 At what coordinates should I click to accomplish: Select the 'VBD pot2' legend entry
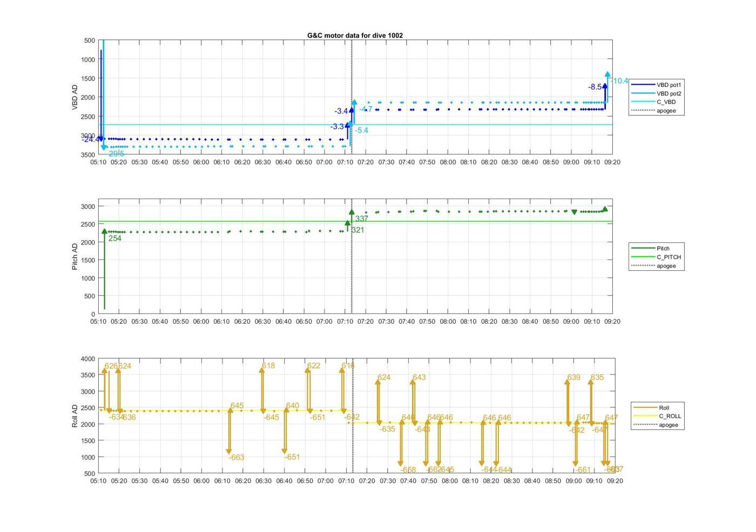click(657, 93)
